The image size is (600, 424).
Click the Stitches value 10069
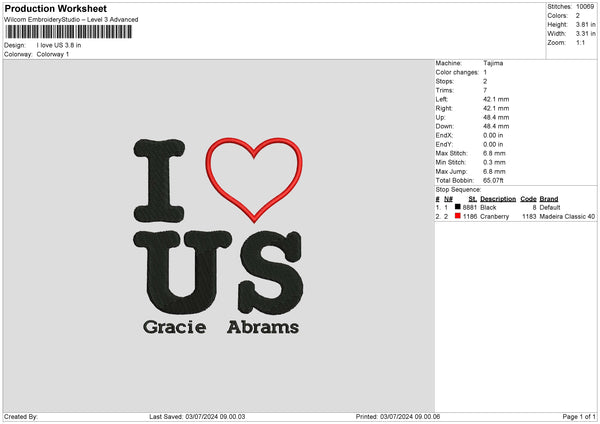585,7
